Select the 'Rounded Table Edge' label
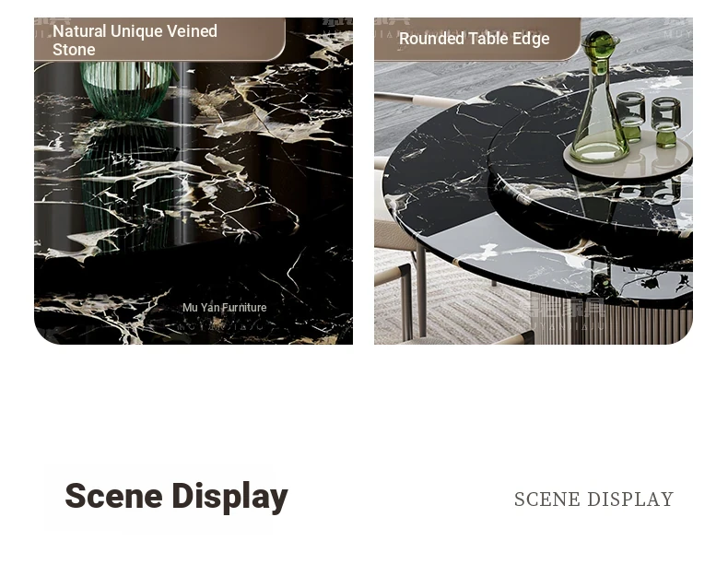The image size is (728, 576). pyautogui.click(x=474, y=39)
